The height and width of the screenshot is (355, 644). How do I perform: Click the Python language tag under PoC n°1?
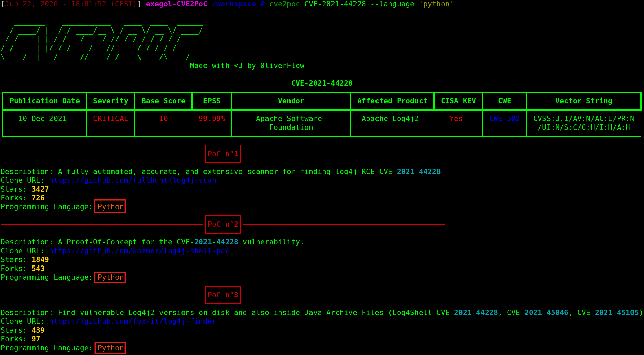pyautogui.click(x=110, y=206)
